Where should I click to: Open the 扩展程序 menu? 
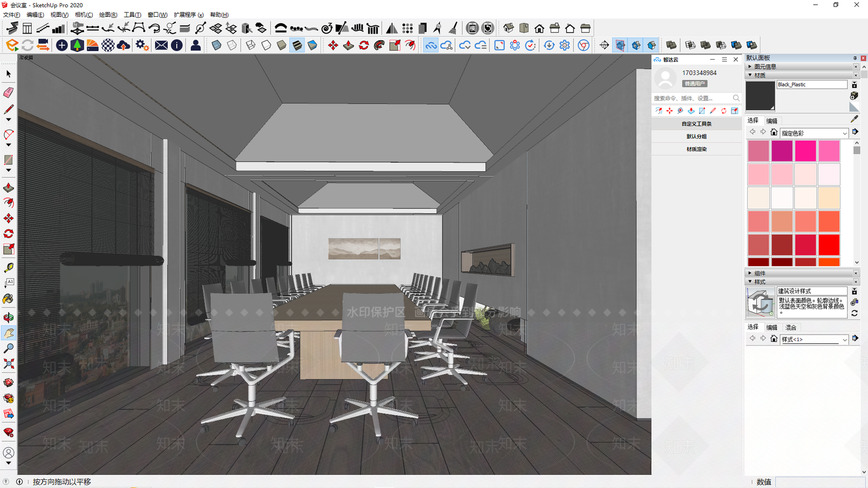pyautogui.click(x=188, y=15)
